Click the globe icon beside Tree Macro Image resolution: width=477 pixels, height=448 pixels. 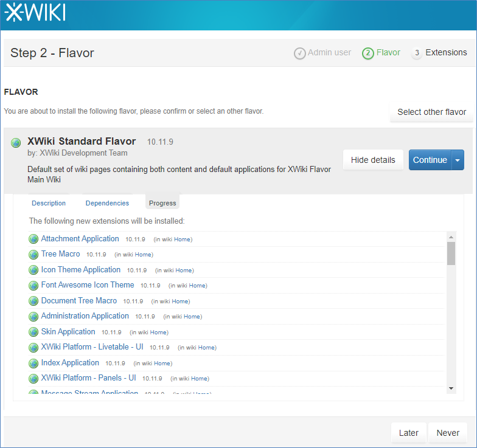[33, 254]
